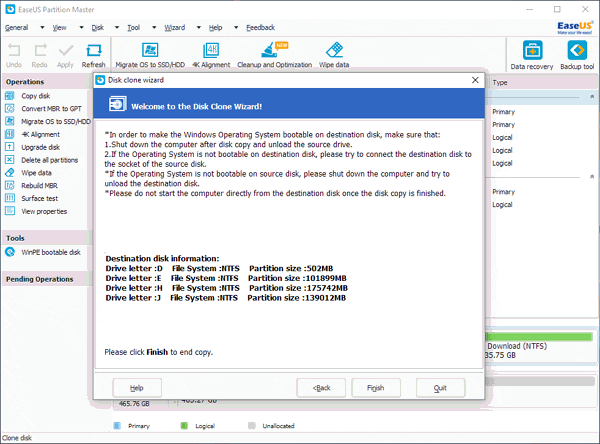This screenshot has height=444, width=600.
Task: Run Surface test operation
Action: (x=39, y=198)
